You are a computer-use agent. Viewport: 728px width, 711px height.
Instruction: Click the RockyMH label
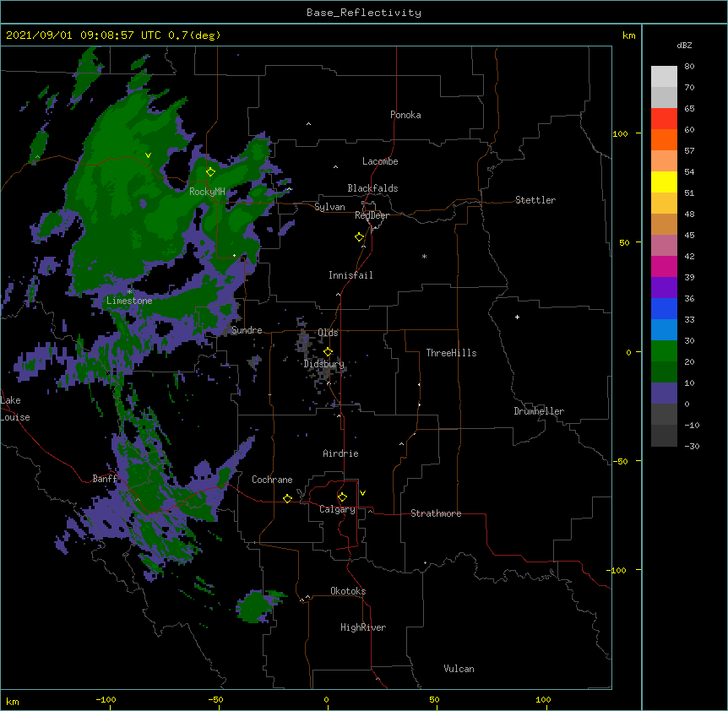coord(207,191)
